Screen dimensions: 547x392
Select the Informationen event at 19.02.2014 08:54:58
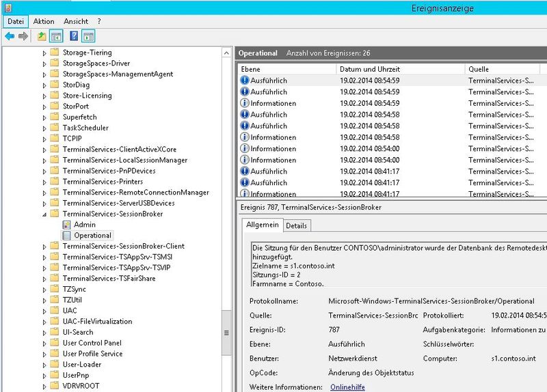click(x=390, y=137)
